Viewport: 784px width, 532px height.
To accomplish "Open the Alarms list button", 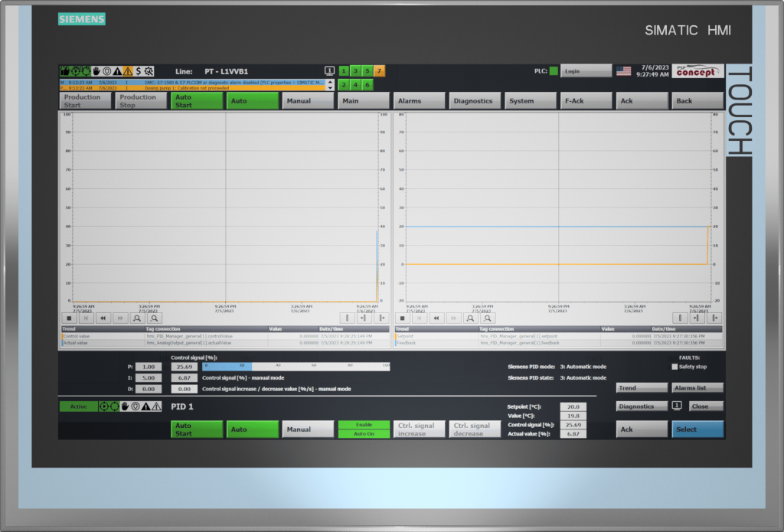I will (x=697, y=387).
